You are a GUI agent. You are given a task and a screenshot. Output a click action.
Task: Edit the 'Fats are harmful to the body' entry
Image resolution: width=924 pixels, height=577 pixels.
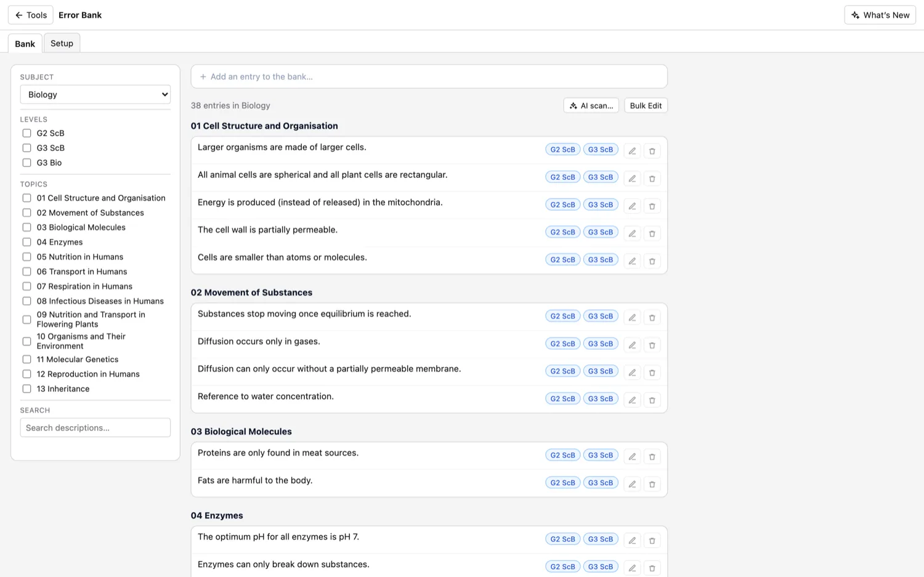pos(632,484)
